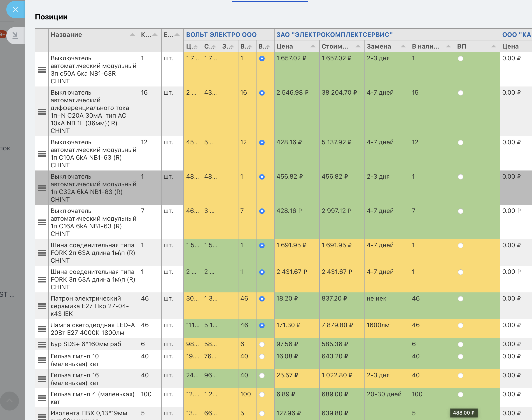Grab the drag handle of the Бур SDS+ row
This screenshot has height=420, width=532.
pos(42,344)
